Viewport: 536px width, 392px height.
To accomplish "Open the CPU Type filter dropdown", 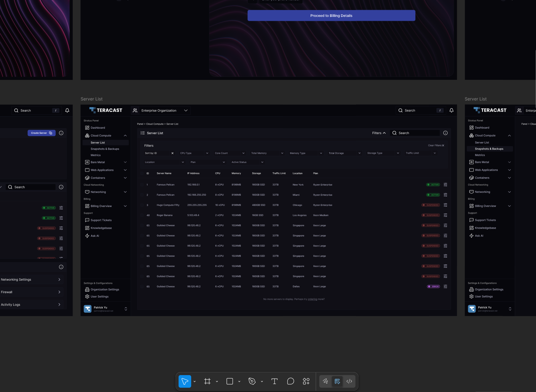I will (x=194, y=153).
